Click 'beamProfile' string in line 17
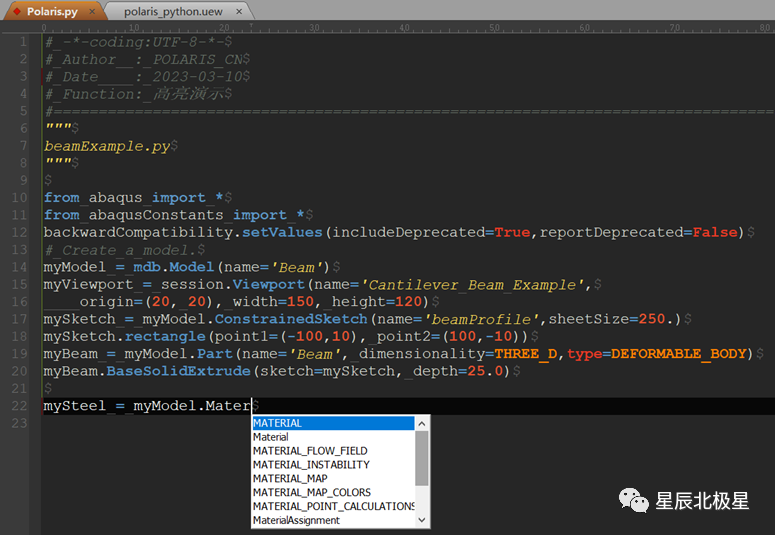The height and width of the screenshot is (535, 775). point(481,319)
